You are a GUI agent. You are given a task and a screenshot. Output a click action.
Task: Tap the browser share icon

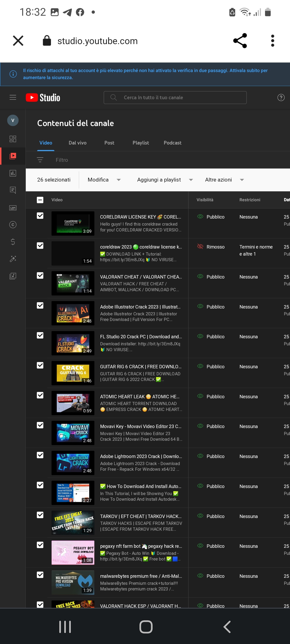[x=240, y=41]
